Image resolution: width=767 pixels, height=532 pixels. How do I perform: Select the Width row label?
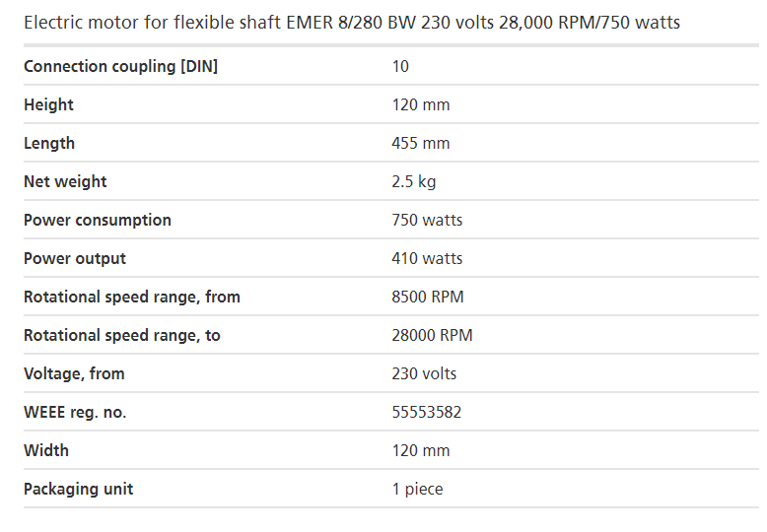pyautogui.click(x=46, y=451)
